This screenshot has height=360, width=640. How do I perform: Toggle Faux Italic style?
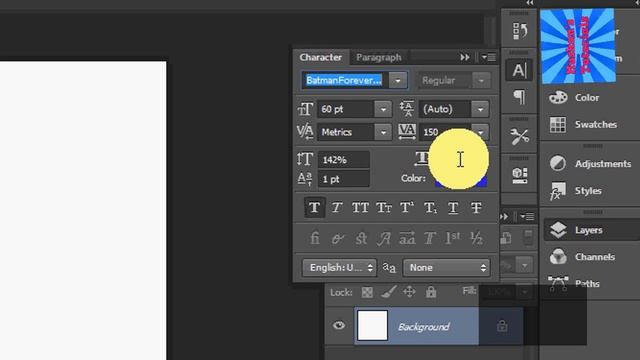coord(337,208)
